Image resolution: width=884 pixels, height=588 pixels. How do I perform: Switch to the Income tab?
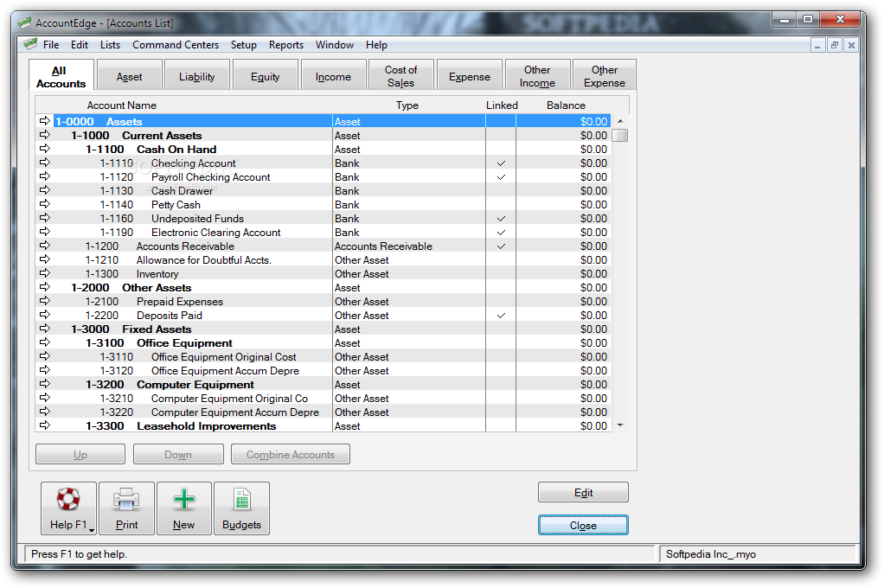(x=333, y=76)
